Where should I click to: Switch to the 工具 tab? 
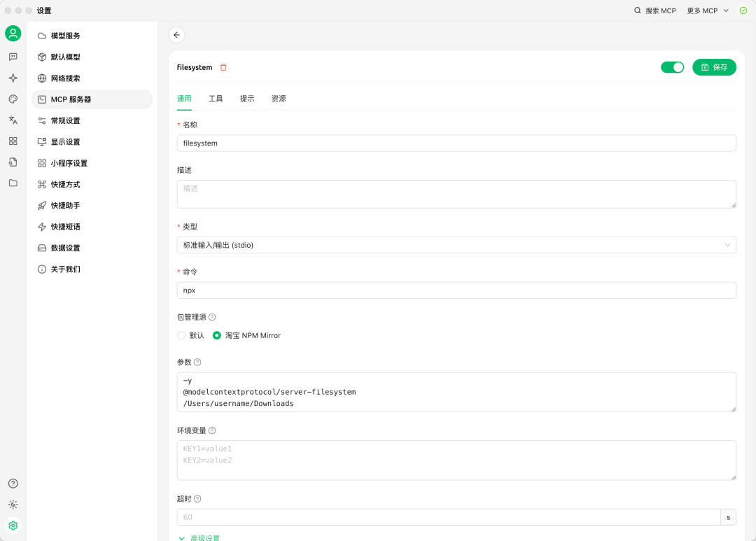click(216, 99)
